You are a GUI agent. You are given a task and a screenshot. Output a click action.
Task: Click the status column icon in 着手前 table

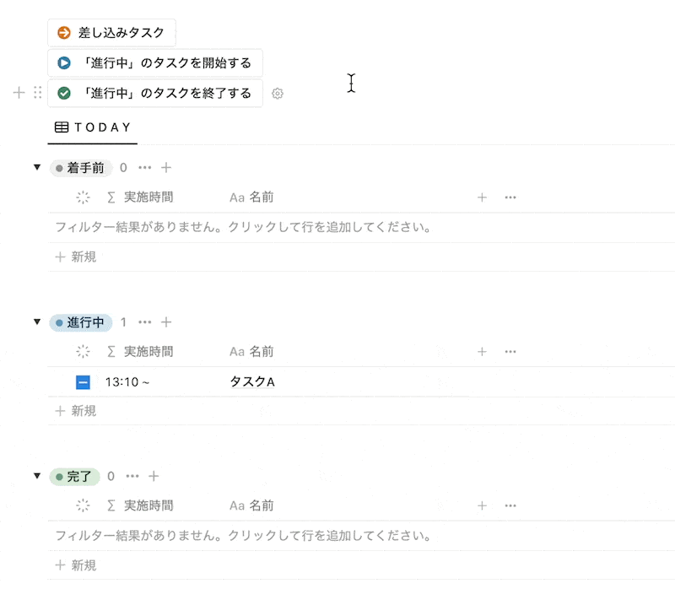point(83,197)
